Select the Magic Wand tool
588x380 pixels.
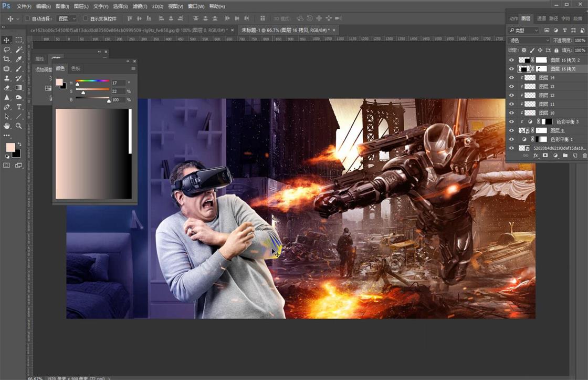coord(19,49)
